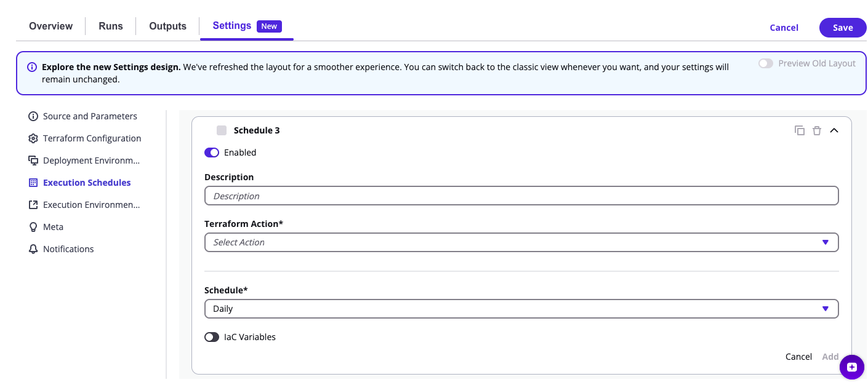Click the Notifications bell icon
Screen dimensions: 868x385
click(x=33, y=249)
